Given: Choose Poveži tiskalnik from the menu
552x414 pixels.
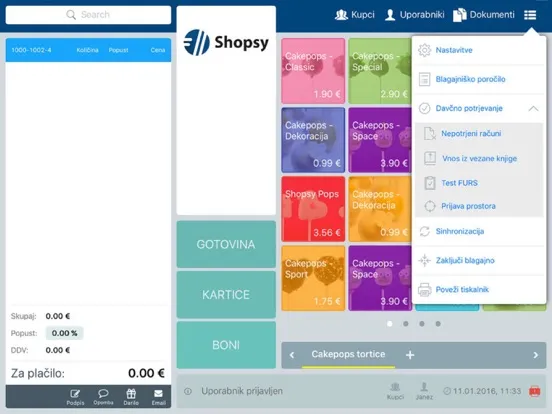Looking at the screenshot, I should pyautogui.click(x=479, y=289).
